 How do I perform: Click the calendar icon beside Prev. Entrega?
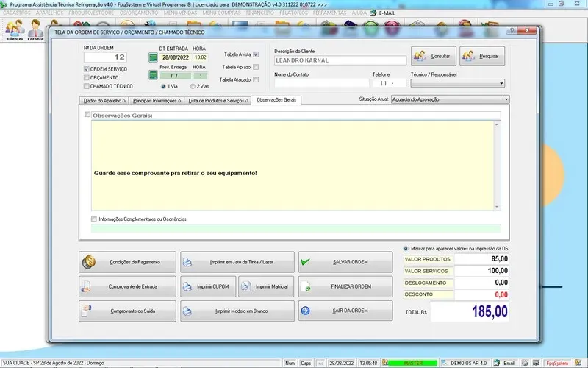pos(154,75)
